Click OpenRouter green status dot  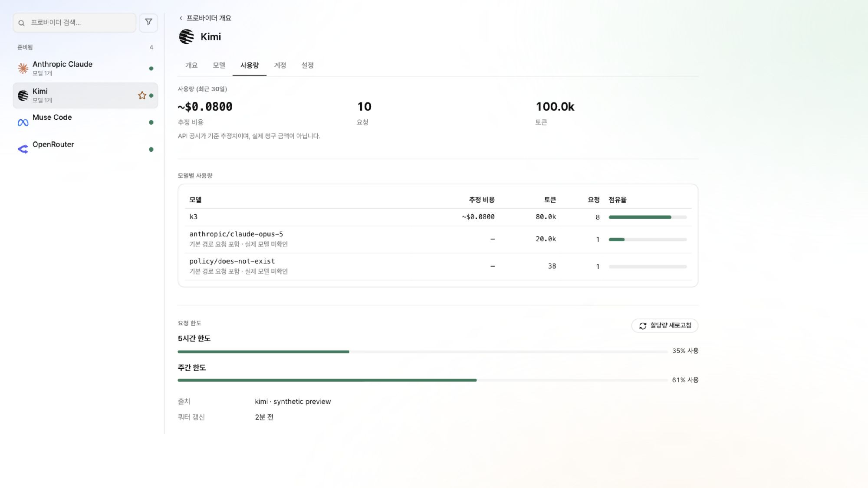click(x=151, y=149)
